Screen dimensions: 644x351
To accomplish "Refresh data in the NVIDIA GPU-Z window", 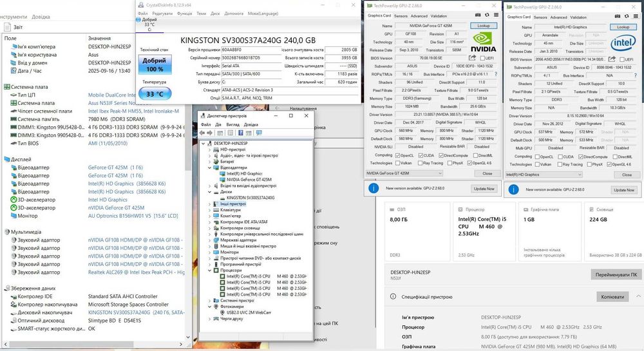I will coord(487,15).
